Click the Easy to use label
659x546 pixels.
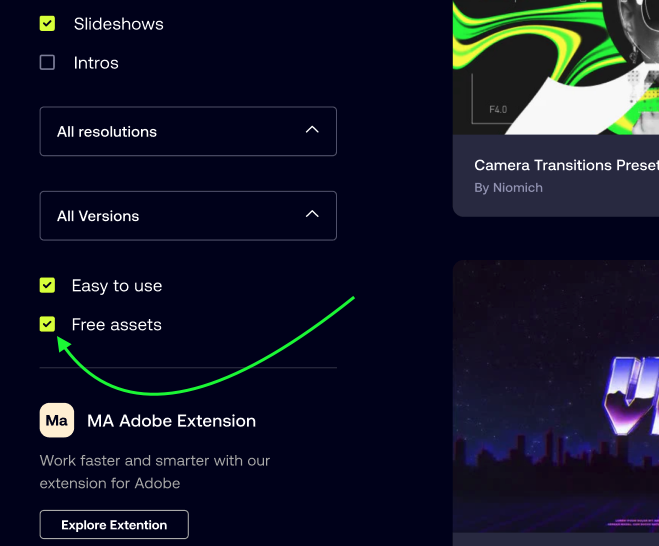[x=117, y=286]
